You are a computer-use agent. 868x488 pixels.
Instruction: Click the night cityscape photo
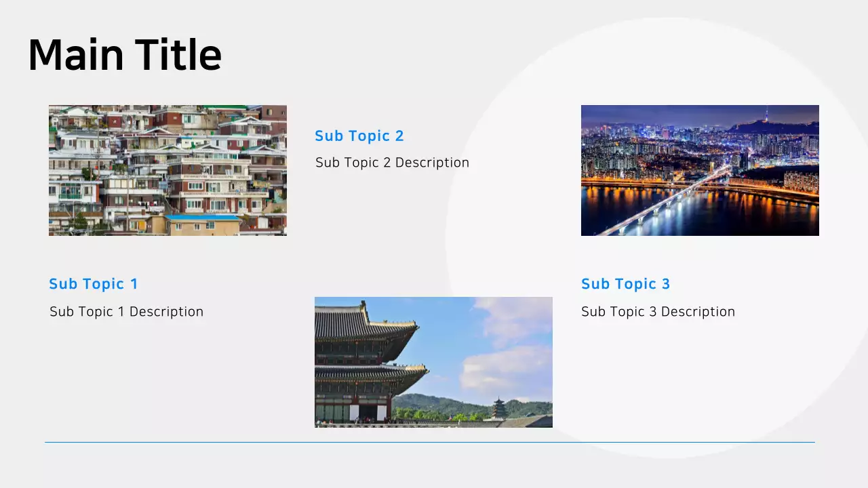point(700,170)
